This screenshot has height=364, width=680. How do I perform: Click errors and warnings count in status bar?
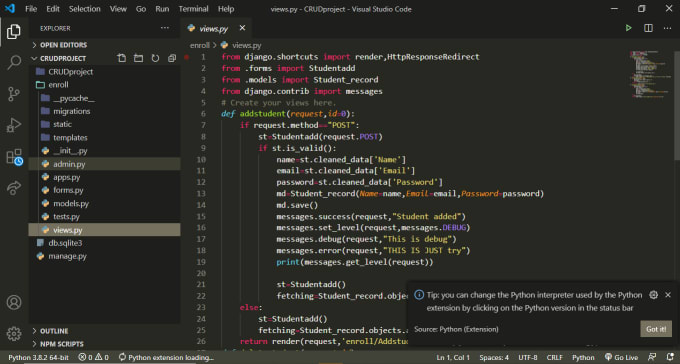click(x=94, y=357)
